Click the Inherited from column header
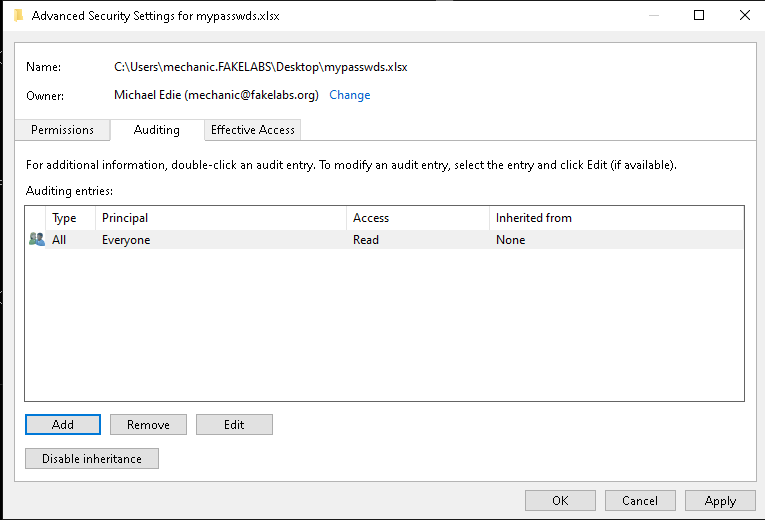This screenshot has height=520, width=765. point(615,218)
